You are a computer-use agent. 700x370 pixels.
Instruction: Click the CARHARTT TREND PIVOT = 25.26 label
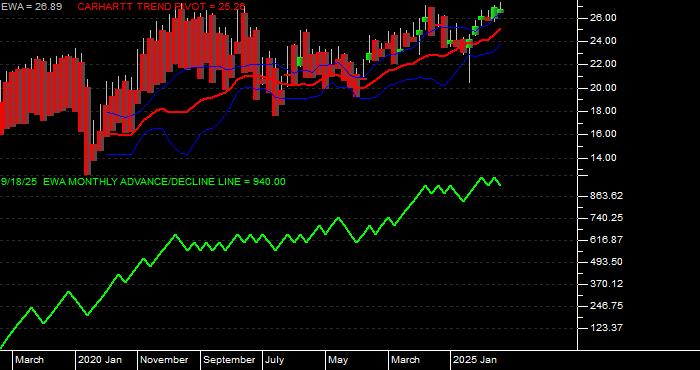coord(161,7)
